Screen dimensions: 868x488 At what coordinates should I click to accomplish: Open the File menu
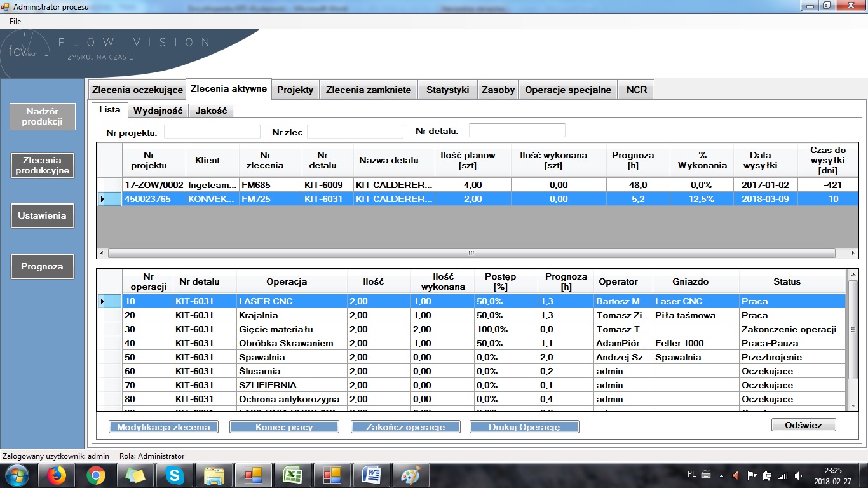click(15, 22)
